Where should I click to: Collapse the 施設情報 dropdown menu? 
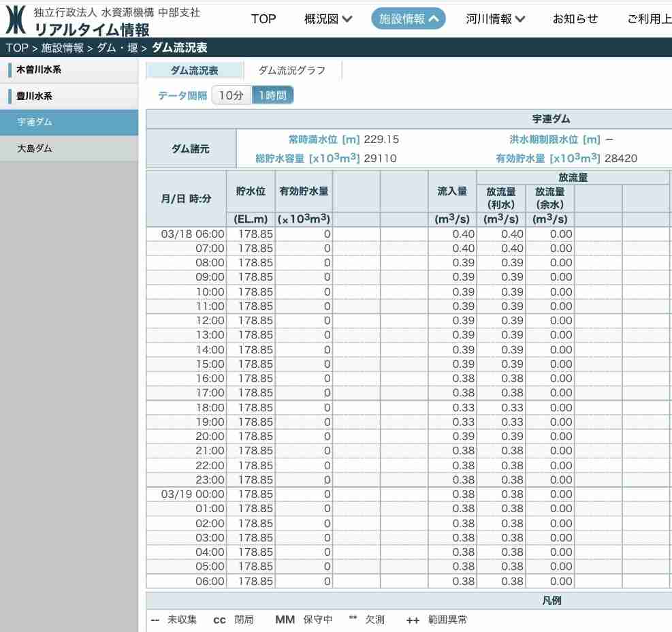pyautogui.click(x=408, y=19)
